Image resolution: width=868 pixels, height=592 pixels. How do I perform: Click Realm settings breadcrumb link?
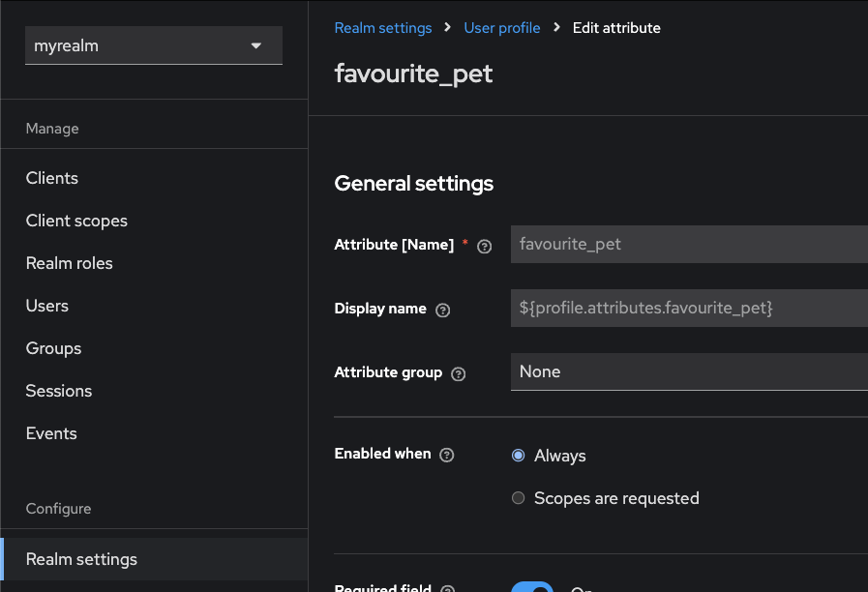(x=383, y=28)
